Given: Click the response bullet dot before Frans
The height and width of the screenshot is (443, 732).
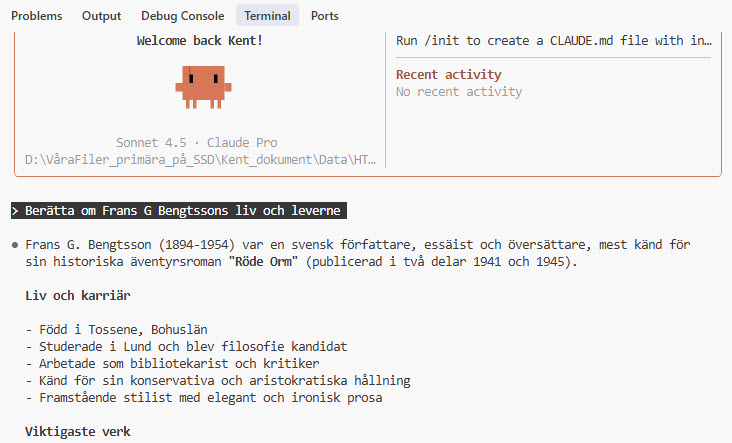Looking at the screenshot, I should (x=15, y=244).
